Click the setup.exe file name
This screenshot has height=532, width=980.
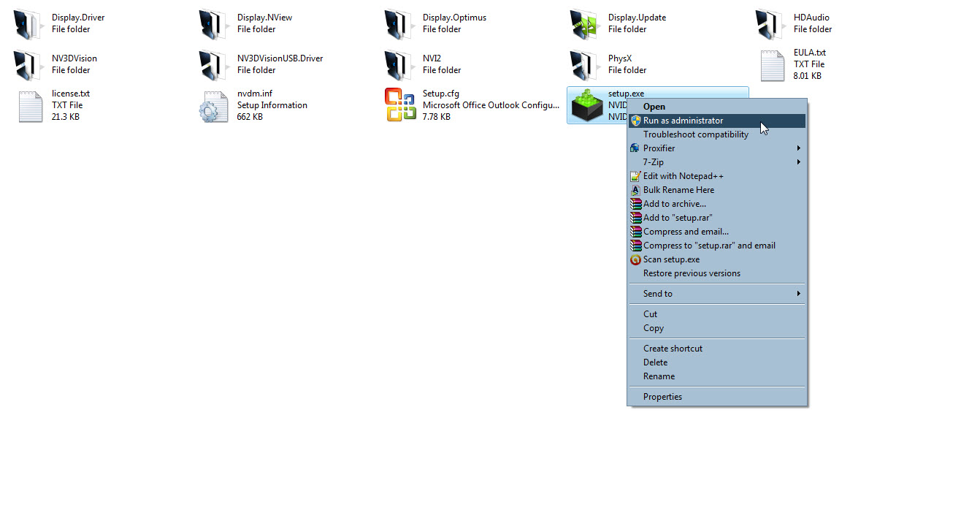[626, 94]
